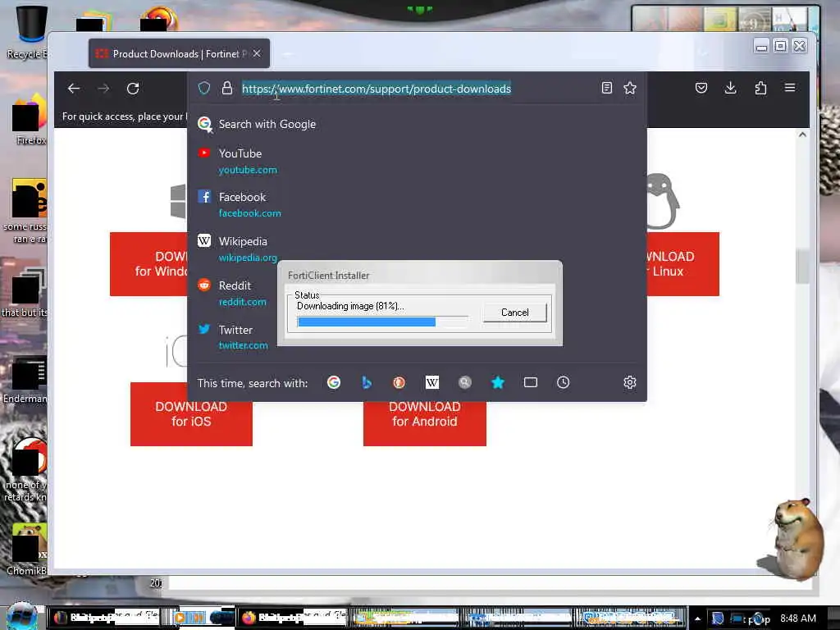Click the FortiClient Installer title bar
The height and width of the screenshot is (630, 840).
pos(419,275)
